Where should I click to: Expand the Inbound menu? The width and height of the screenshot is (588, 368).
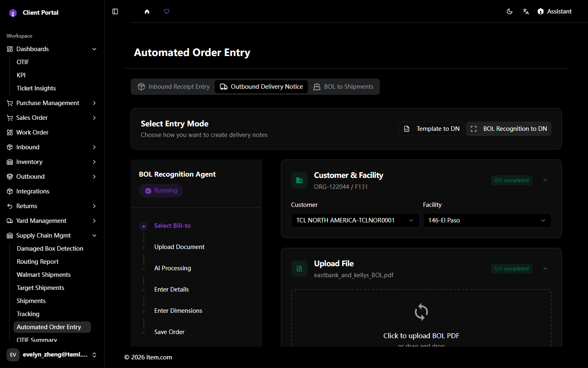tap(52, 147)
